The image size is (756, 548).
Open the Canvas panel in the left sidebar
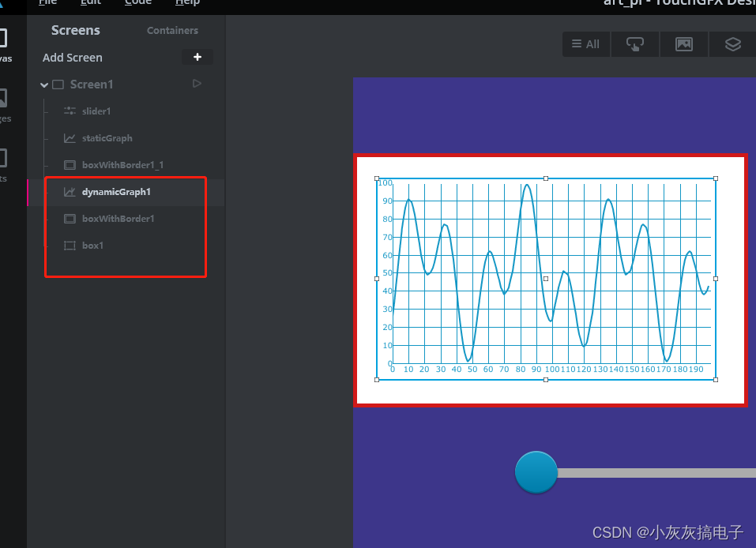[8, 43]
